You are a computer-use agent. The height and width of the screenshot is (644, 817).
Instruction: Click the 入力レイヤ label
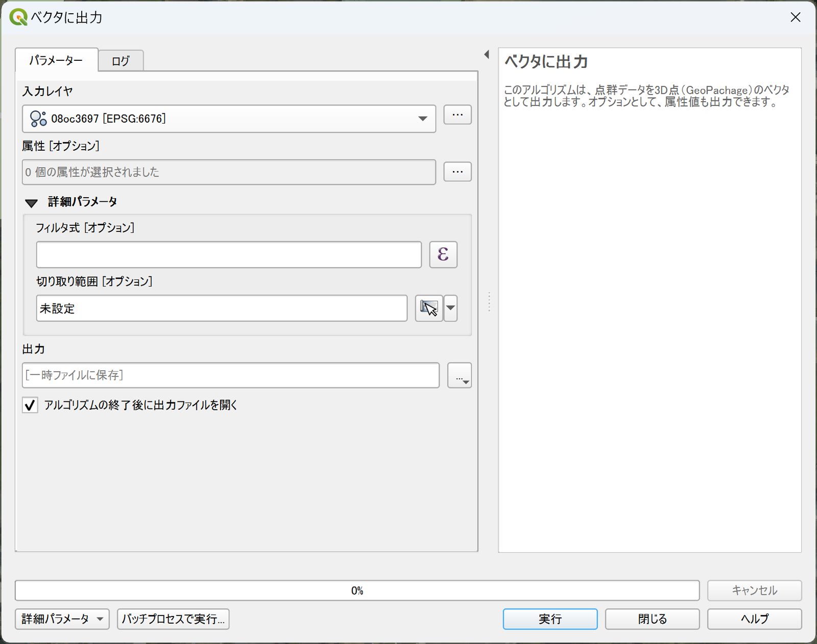[x=47, y=91]
